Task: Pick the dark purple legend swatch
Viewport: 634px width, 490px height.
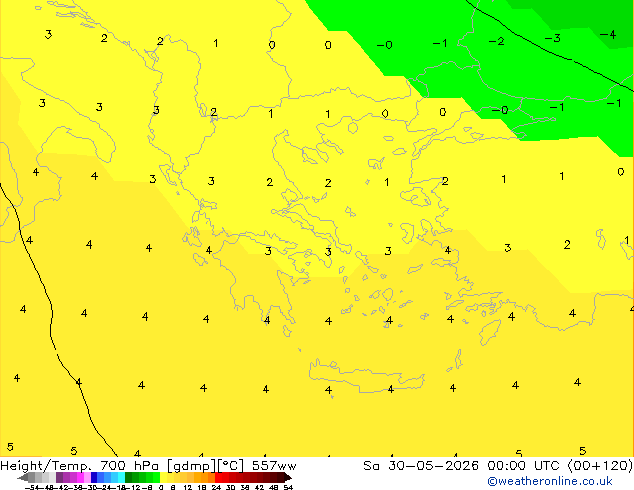Action: (59, 477)
